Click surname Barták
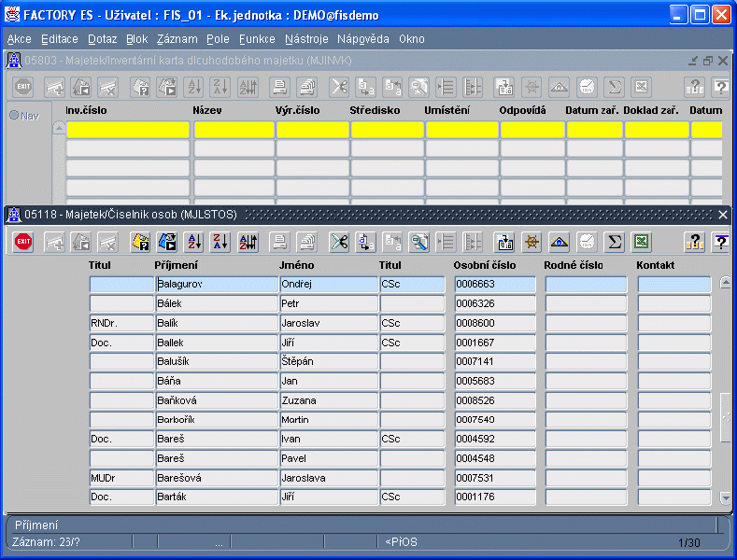The height and width of the screenshot is (560, 737). [x=217, y=497]
